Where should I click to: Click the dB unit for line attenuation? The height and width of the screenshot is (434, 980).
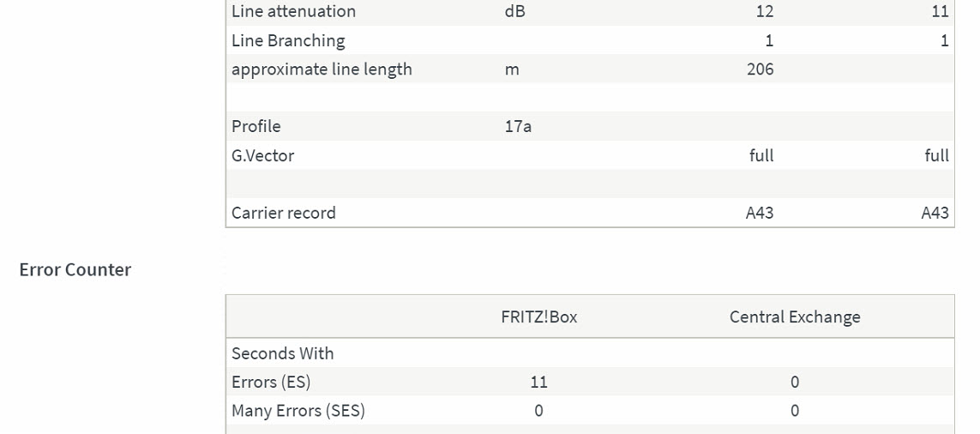click(x=514, y=11)
